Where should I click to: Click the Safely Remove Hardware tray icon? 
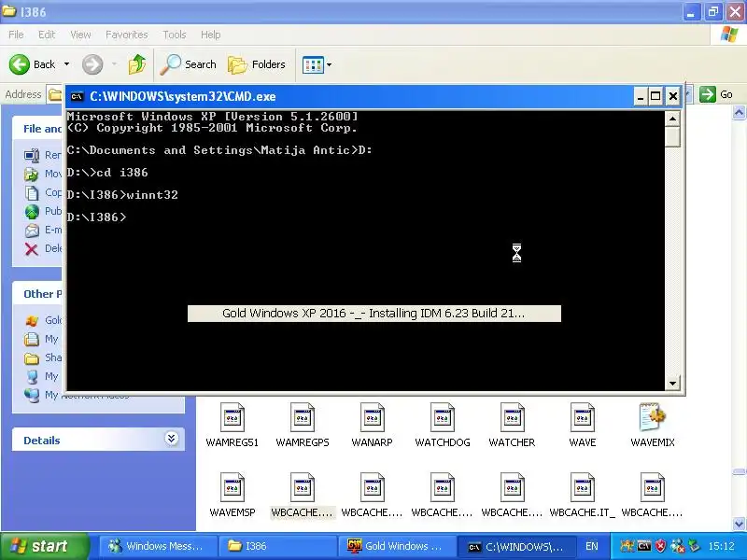tap(694, 546)
